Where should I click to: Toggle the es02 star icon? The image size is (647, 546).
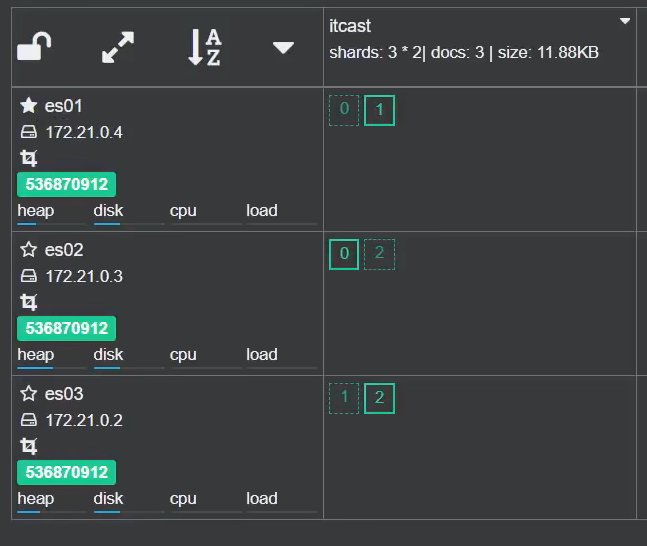[29, 250]
